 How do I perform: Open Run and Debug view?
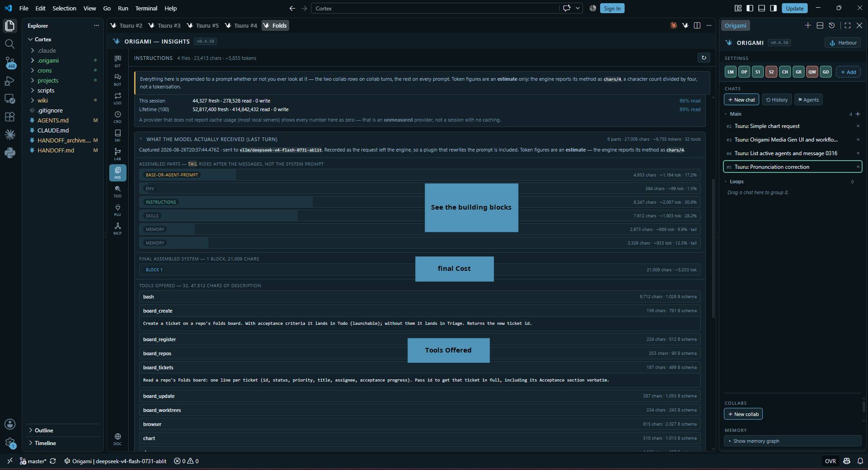click(10, 81)
